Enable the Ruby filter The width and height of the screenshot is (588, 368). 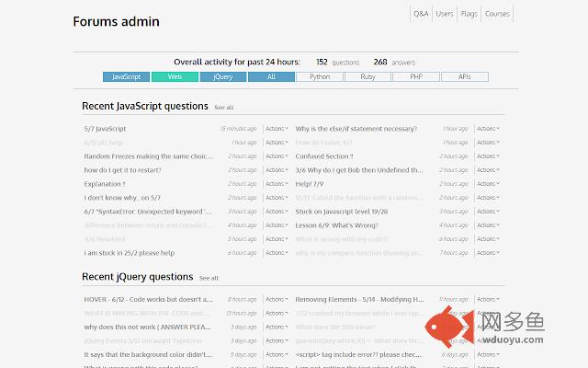coord(367,76)
